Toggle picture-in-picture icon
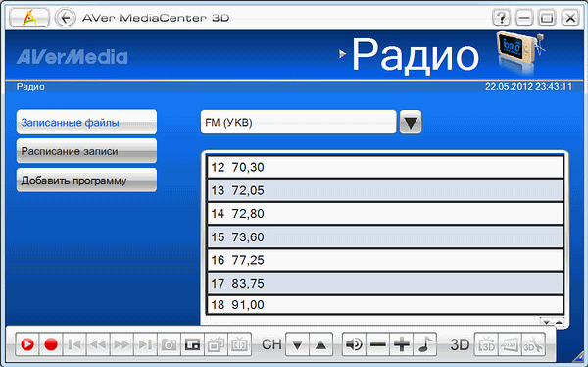 pos(192,344)
